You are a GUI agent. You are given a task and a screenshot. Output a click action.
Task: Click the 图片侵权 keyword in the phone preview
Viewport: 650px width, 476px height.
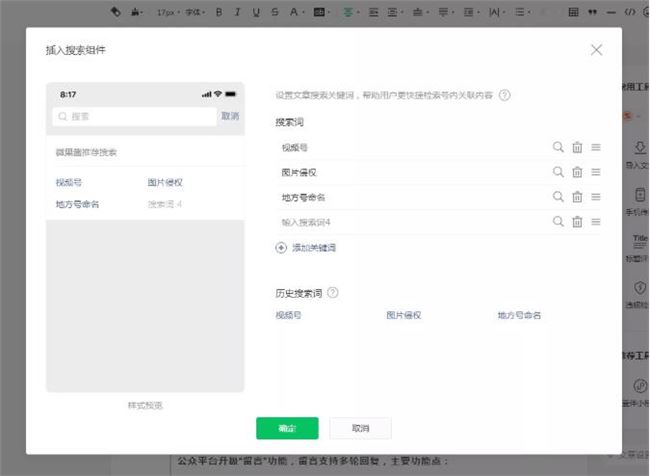click(x=165, y=182)
